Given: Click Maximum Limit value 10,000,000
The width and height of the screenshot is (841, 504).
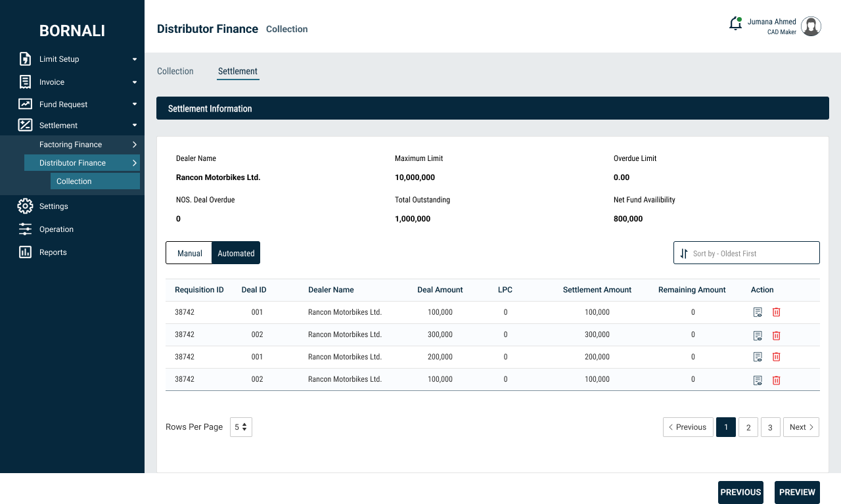Looking at the screenshot, I should (415, 177).
